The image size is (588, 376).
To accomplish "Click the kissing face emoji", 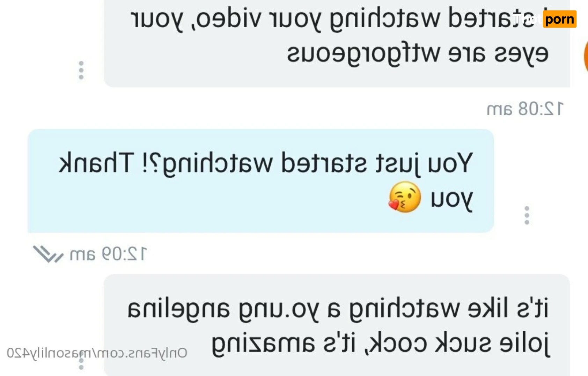I will click(x=405, y=197).
